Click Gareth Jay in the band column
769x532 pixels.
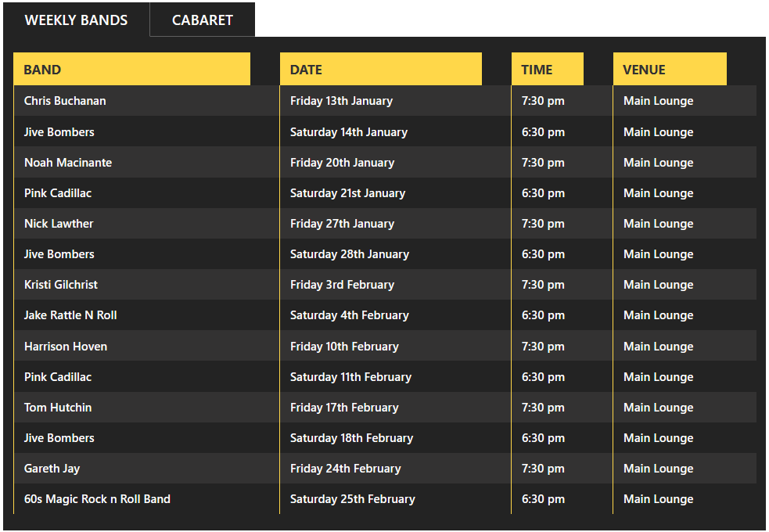52,469
